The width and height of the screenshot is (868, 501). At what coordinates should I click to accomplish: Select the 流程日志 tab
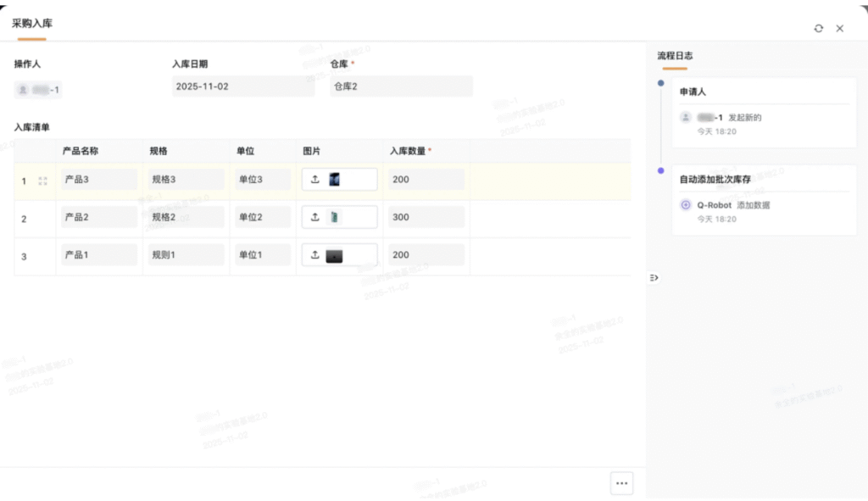(x=675, y=55)
